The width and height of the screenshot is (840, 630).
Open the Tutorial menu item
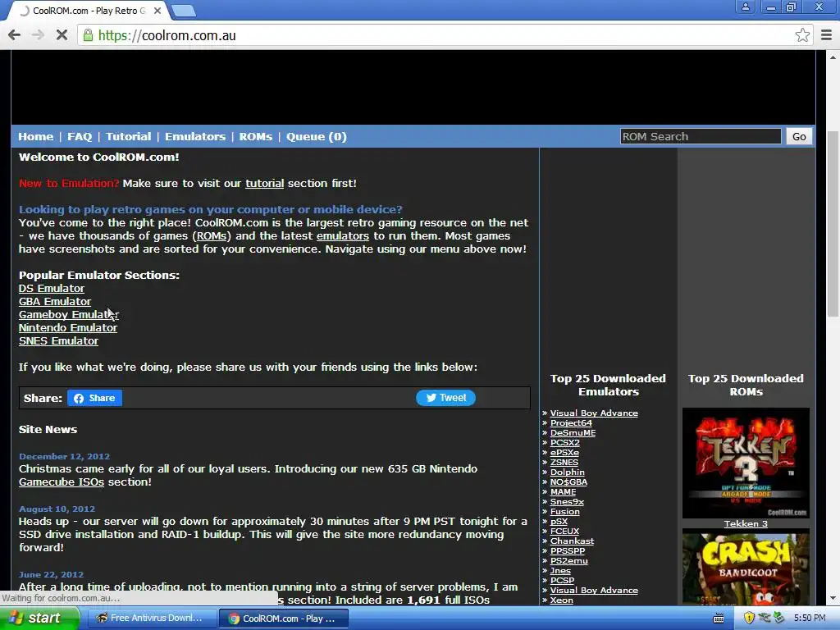tap(129, 137)
